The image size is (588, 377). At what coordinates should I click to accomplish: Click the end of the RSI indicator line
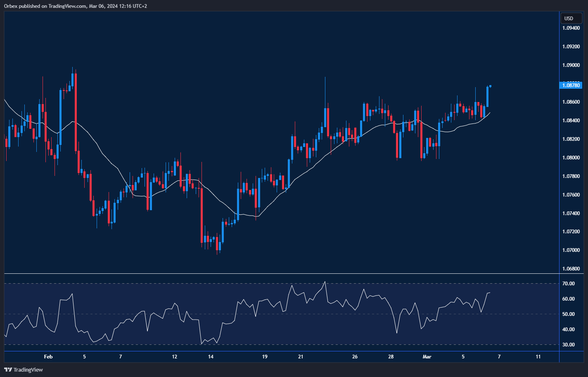(490, 293)
